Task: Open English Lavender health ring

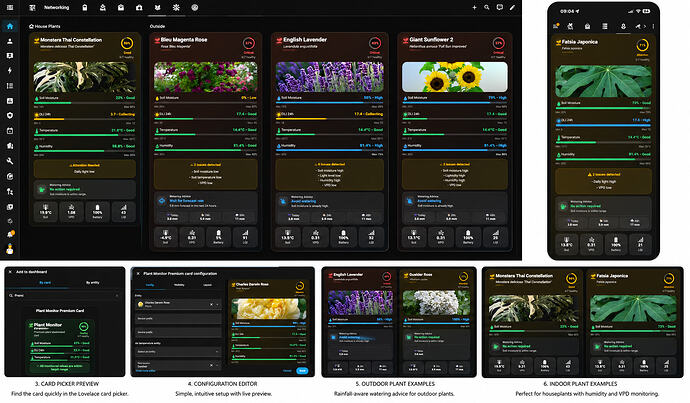Action: click(374, 43)
